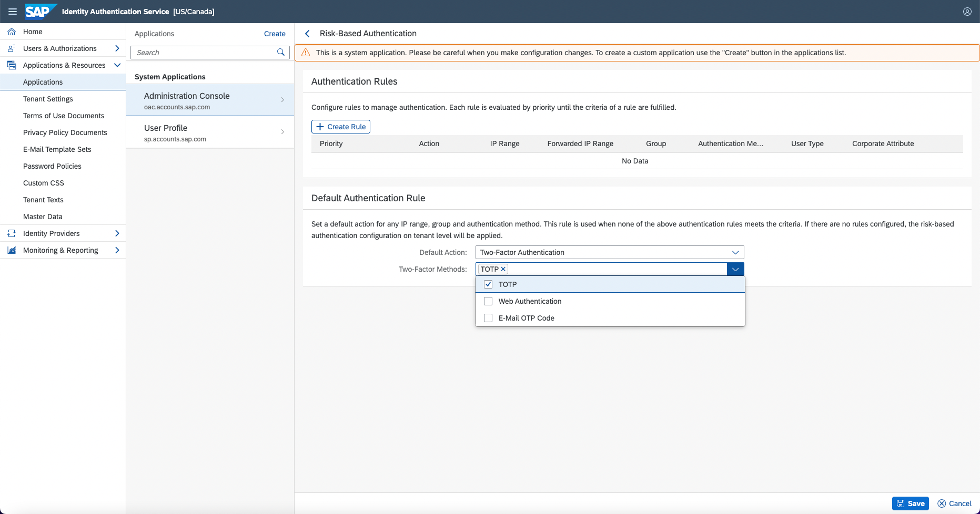Open the hamburger navigation menu
The image size is (980, 514).
(13, 12)
